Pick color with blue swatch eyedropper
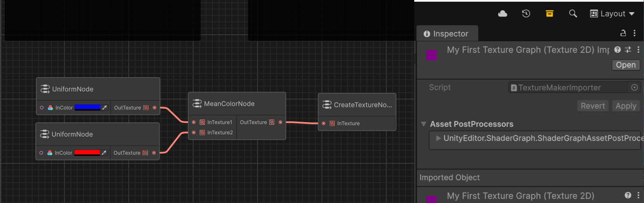644x203 pixels. tap(104, 107)
